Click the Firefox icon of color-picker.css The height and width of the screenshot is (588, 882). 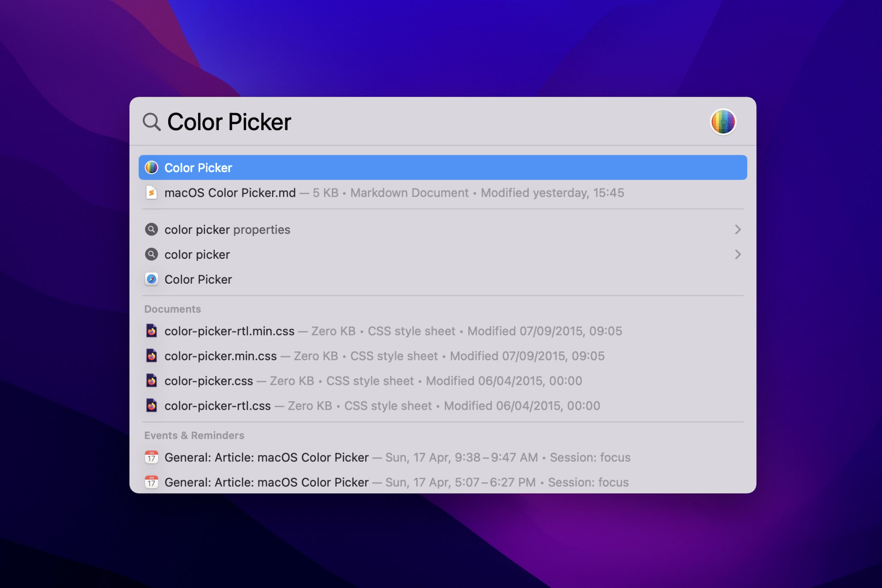click(152, 381)
